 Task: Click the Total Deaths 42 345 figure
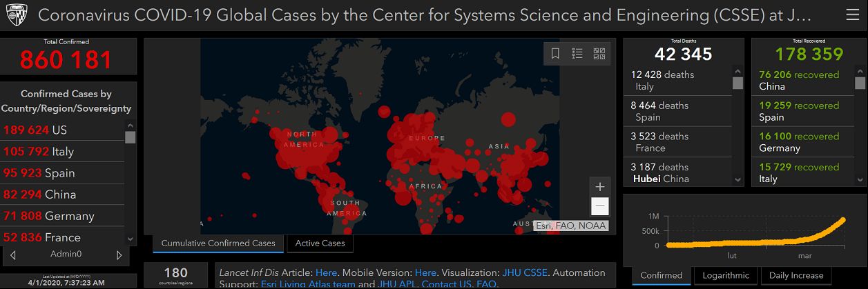683,54
